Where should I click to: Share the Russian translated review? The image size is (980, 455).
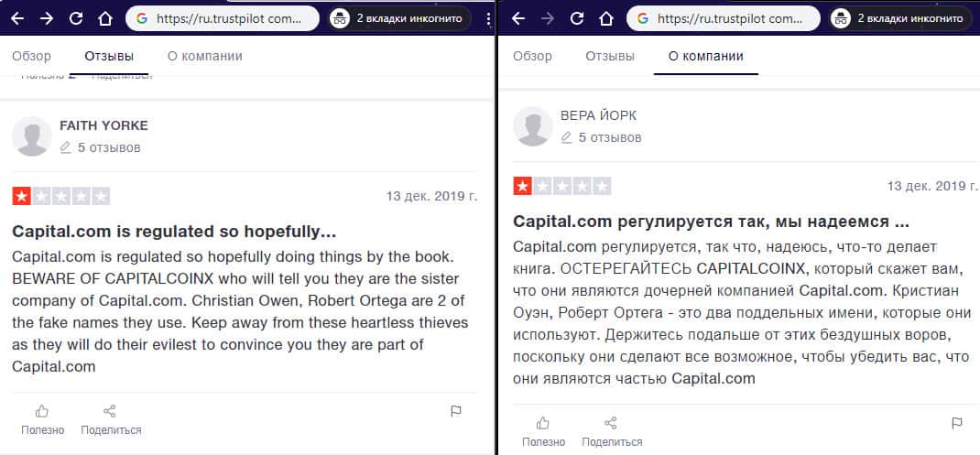pos(611,431)
